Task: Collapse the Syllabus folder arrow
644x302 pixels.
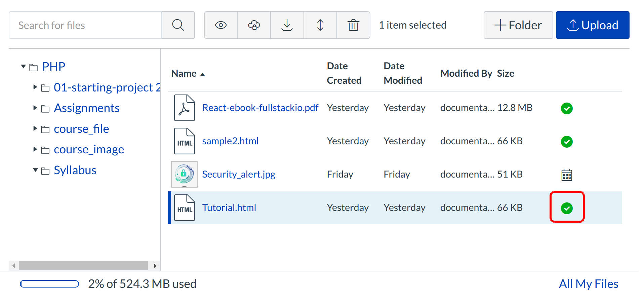Action: pyautogui.click(x=35, y=170)
